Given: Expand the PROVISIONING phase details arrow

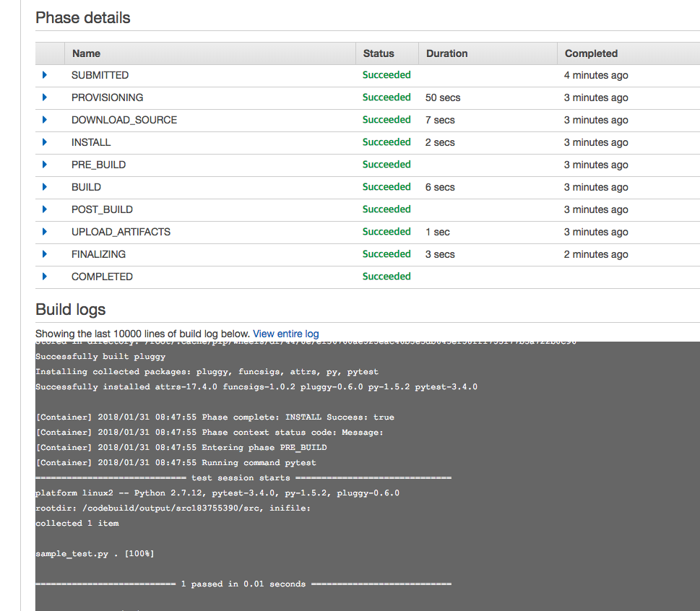Looking at the screenshot, I should click(x=45, y=97).
